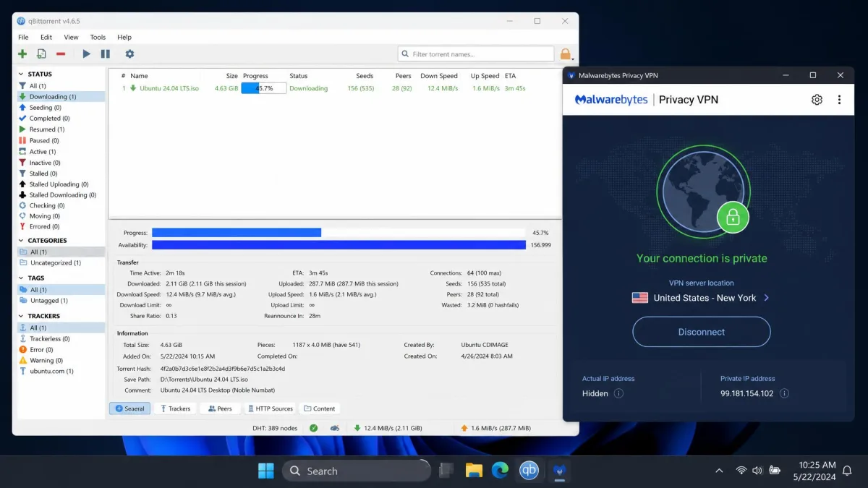
Task: Open the three-dot menu in Malwarebytes VPN
Action: tap(839, 100)
